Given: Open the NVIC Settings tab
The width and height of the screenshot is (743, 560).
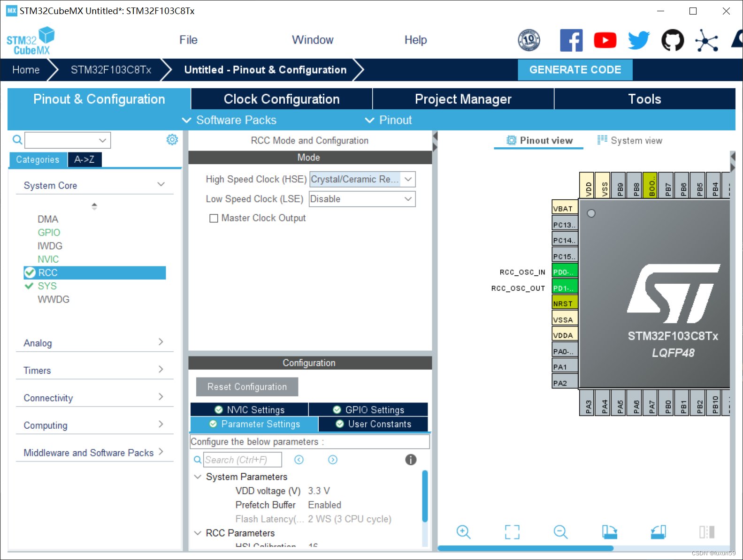Looking at the screenshot, I should coord(250,409).
